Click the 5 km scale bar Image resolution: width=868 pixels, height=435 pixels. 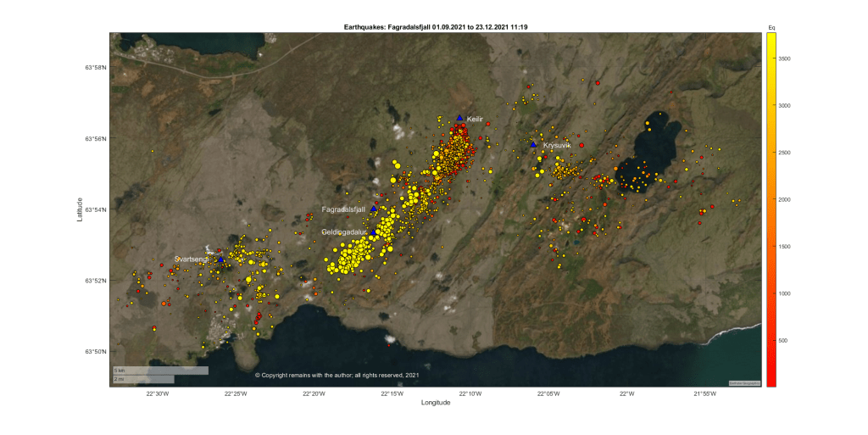coord(160,371)
